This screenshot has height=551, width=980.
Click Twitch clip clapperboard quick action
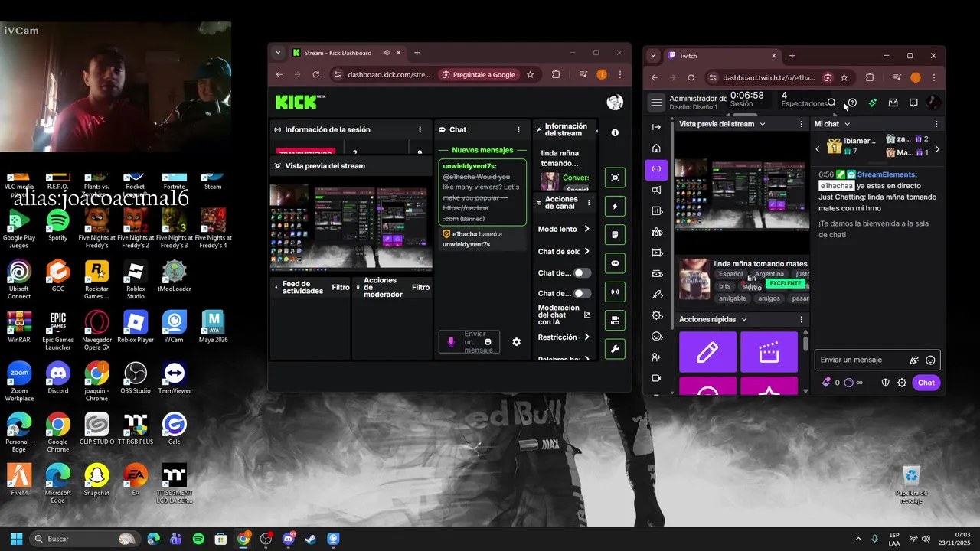[x=769, y=352]
